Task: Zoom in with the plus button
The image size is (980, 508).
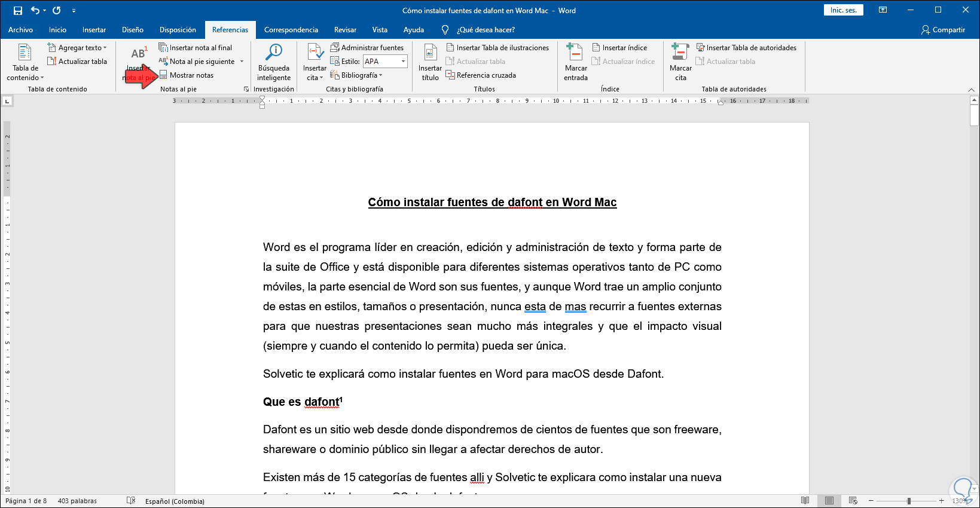Action: [x=942, y=501]
